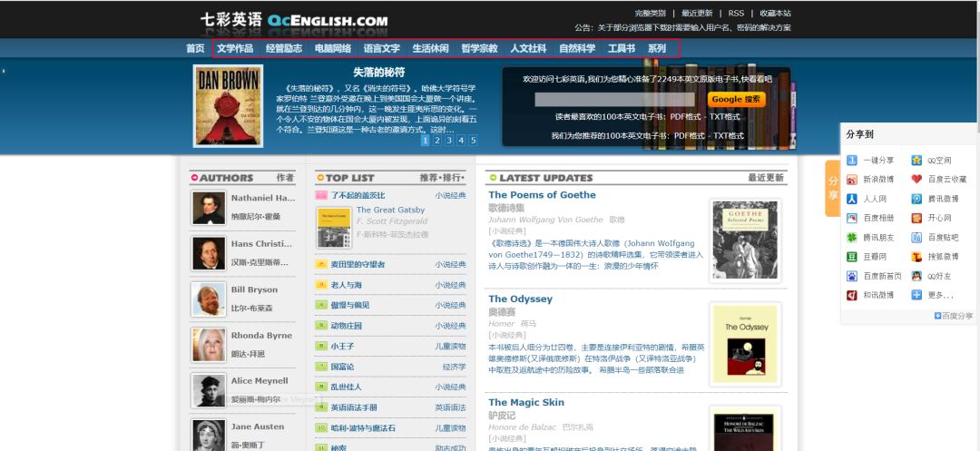Open the 系列 navigation item
The width and height of the screenshot is (980, 451).
coord(657,48)
